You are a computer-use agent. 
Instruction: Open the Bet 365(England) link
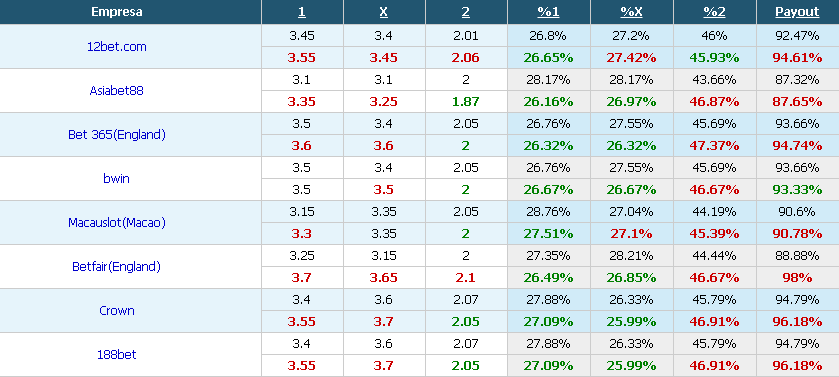coord(117,135)
